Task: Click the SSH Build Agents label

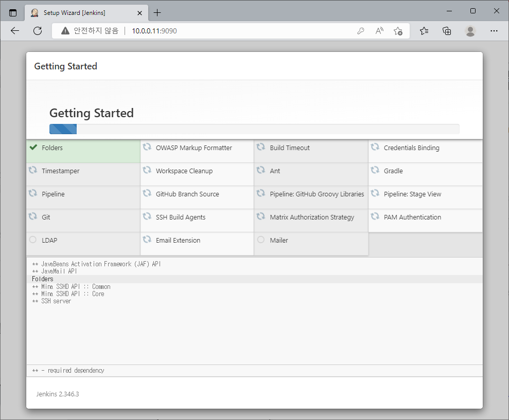Action: click(181, 217)
